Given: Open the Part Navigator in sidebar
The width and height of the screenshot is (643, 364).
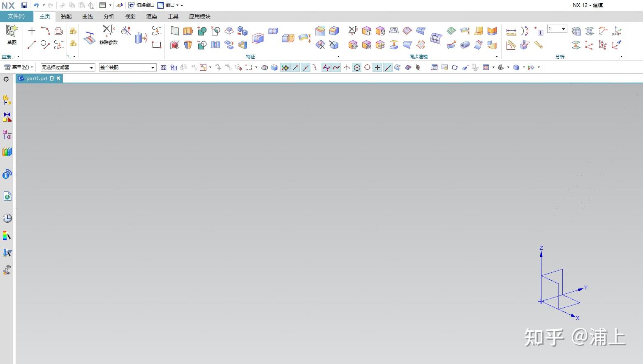Looking at the screenshot, I should [7, 134].
